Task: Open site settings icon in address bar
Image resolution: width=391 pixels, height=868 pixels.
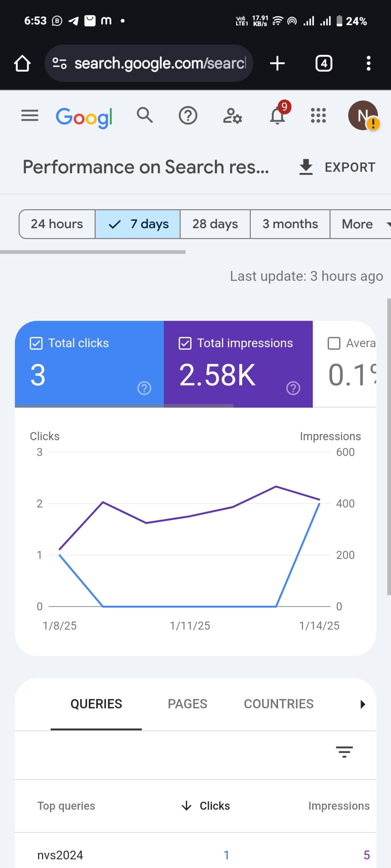Action: (59, 63)
